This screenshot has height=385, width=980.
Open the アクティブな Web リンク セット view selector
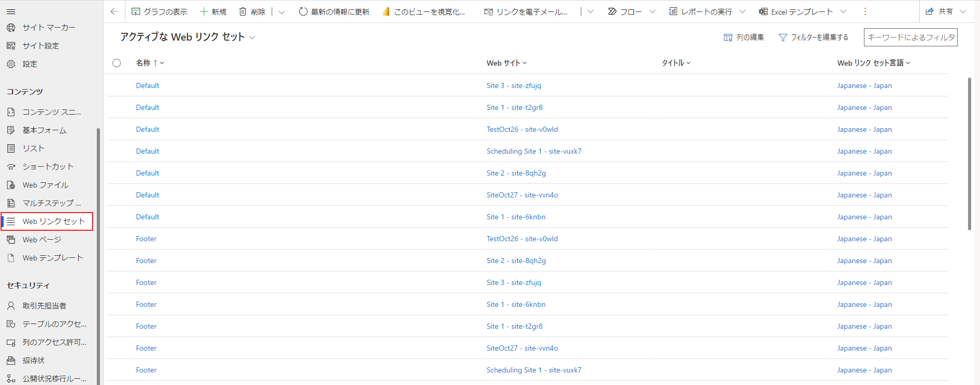pos(188,37)
